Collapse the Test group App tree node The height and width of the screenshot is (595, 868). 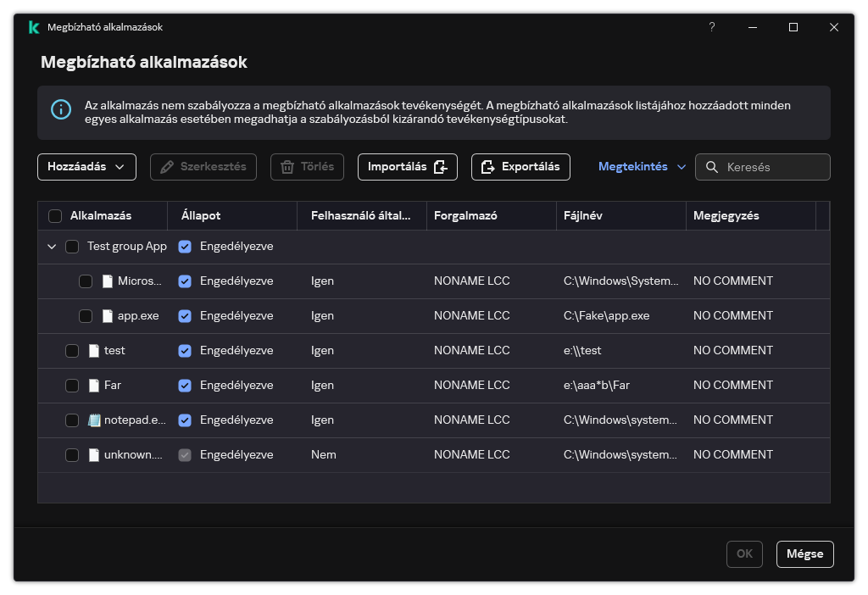click(x=52, y=247)
